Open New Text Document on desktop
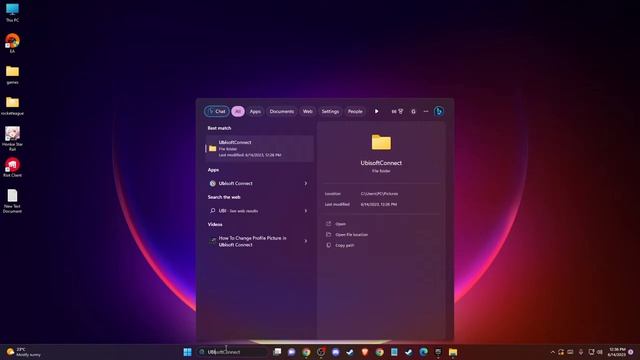Viewport: 640px width, 360px height. 12,201
